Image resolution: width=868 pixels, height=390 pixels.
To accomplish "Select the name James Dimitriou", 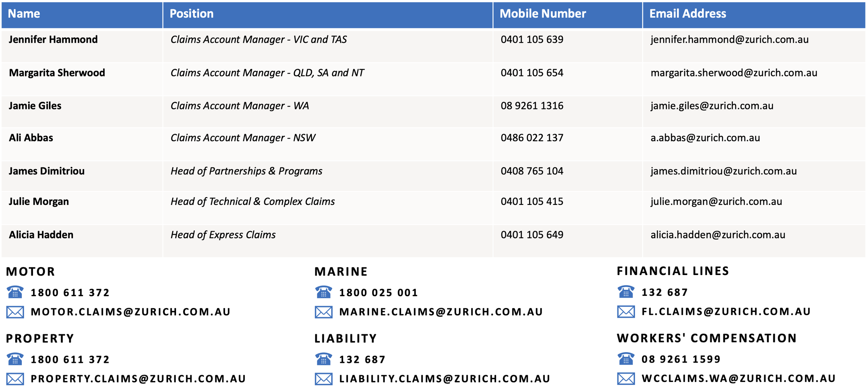I will point(47,171).
